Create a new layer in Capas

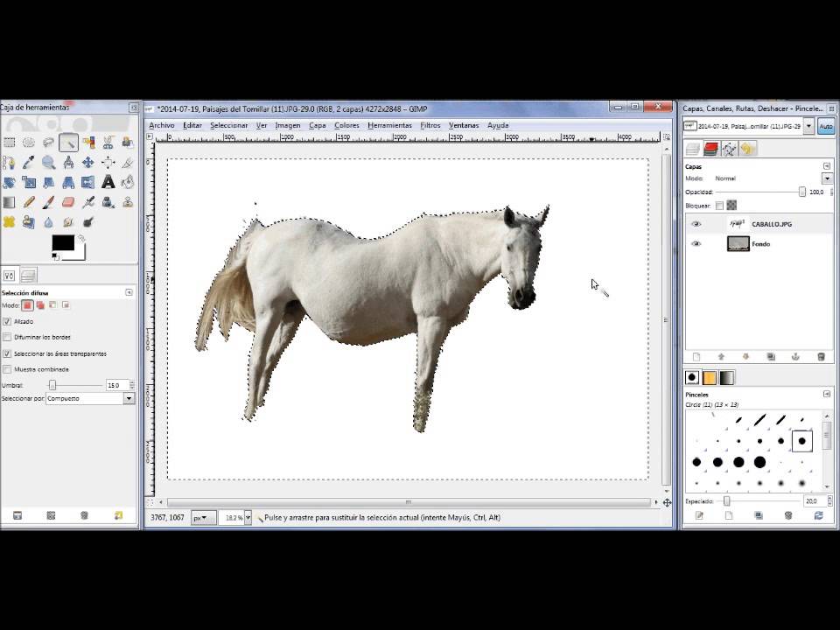coord(696,357)
